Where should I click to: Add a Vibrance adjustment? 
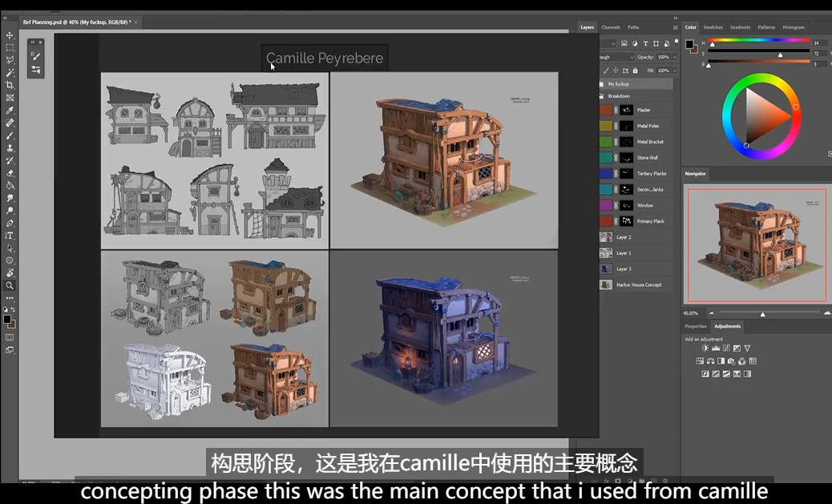pyautogui.click(x=747, y=348)
